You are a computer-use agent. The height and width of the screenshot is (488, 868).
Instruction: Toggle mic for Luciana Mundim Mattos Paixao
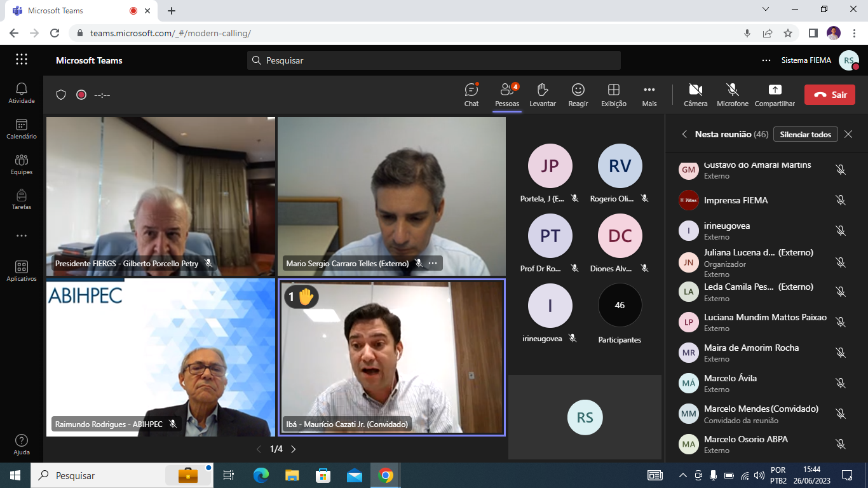(x=841, y=322)
